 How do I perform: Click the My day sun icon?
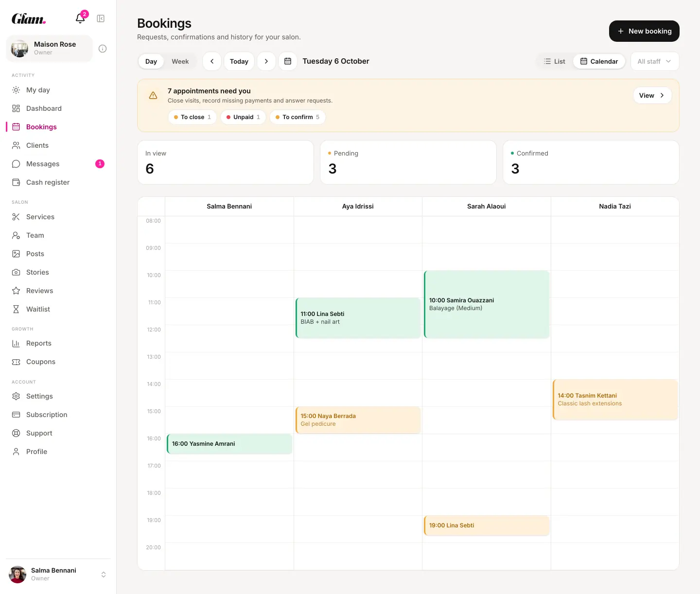click(16, 90)
